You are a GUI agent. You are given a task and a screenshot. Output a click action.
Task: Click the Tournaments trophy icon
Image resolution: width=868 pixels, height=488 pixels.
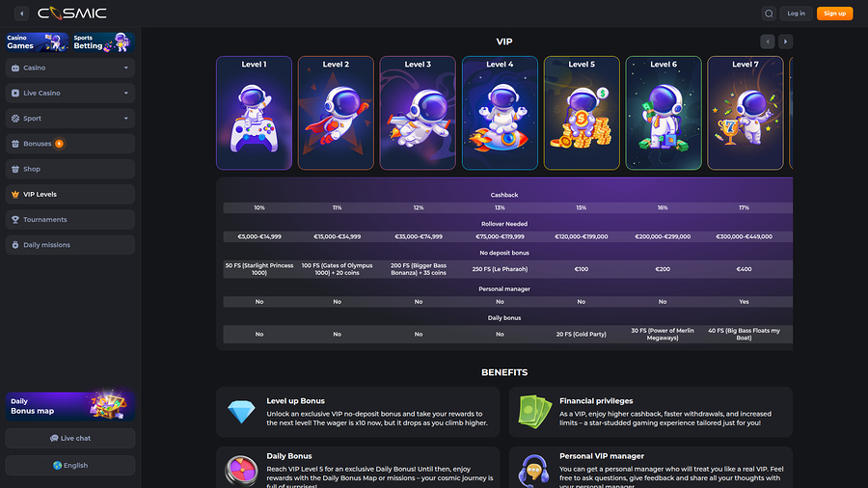coord(15,220)
